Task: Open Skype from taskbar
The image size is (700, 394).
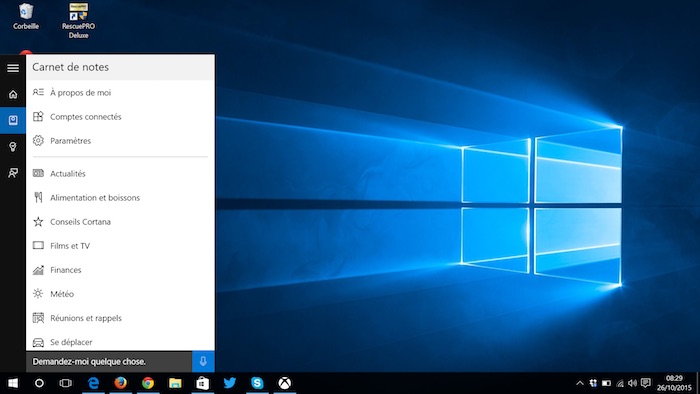Action: point(257,383)
